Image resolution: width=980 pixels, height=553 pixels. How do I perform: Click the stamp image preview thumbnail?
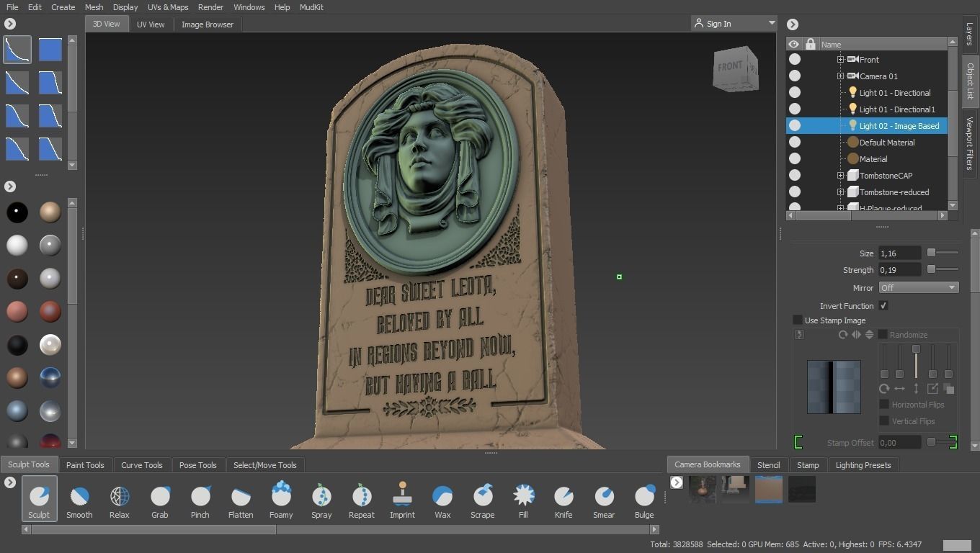pyautogui.click(x=834, y=387)
